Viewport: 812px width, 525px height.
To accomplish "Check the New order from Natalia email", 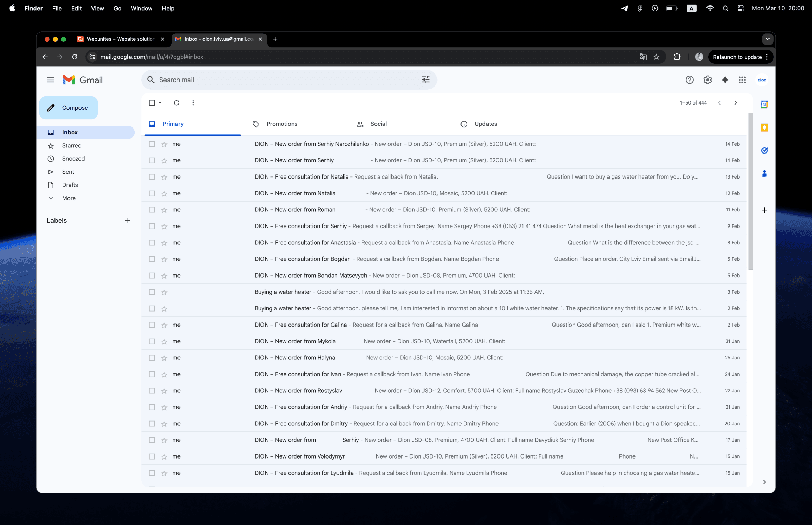I will [x=152, y=194].
